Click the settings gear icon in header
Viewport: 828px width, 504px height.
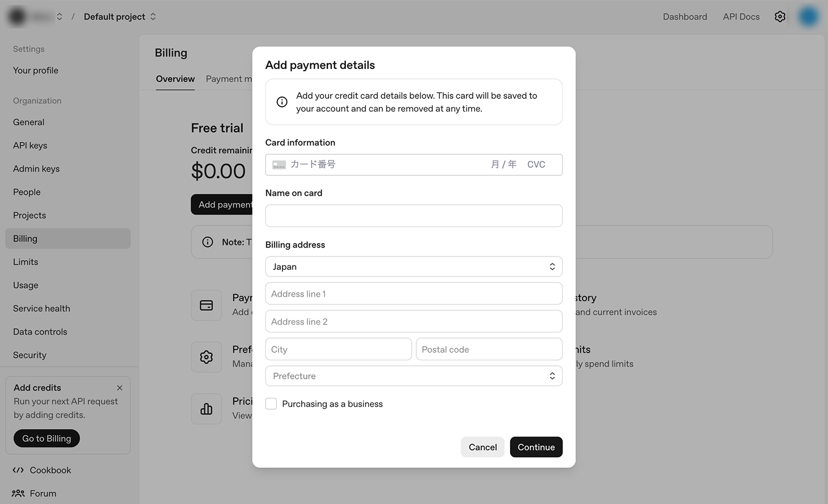tap(780, 17)
